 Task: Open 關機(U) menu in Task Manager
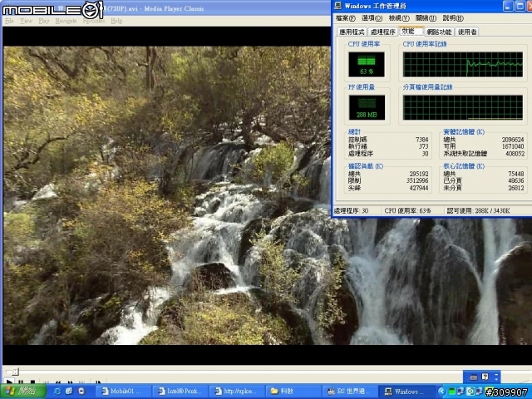(426, 18)
